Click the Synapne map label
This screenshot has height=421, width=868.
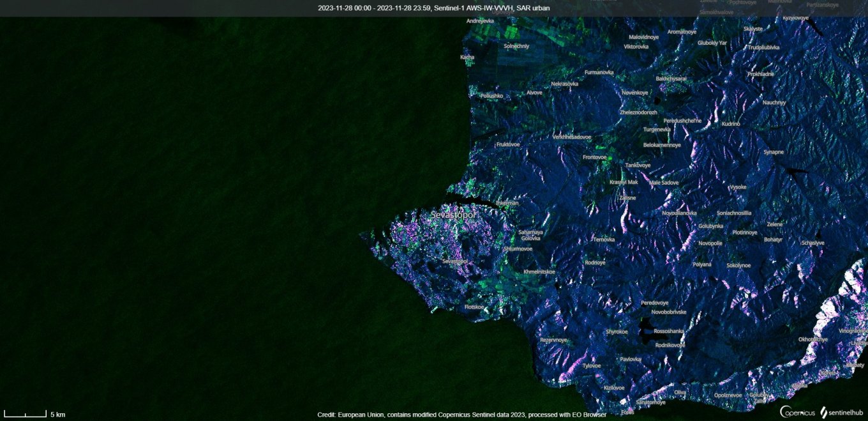coord(774,152)
